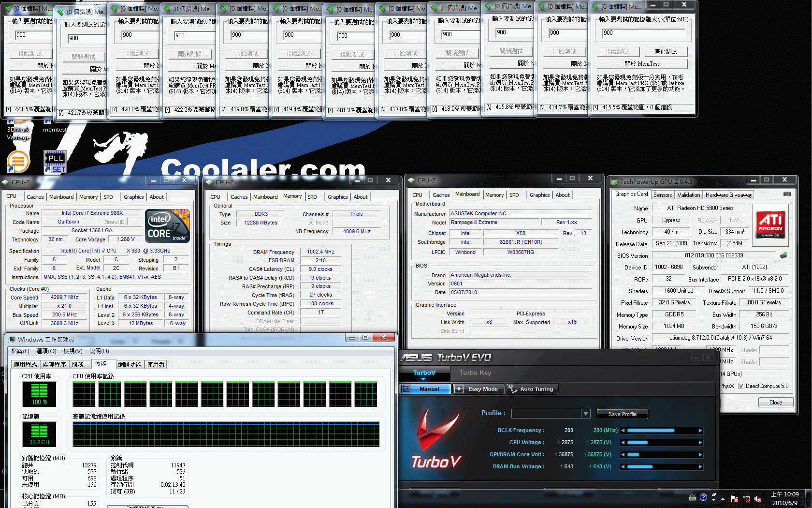The width and height of the screenshot is (812, 508).
Task: Open the Validation tab in GPU-Z
Action: click(689, 195)
